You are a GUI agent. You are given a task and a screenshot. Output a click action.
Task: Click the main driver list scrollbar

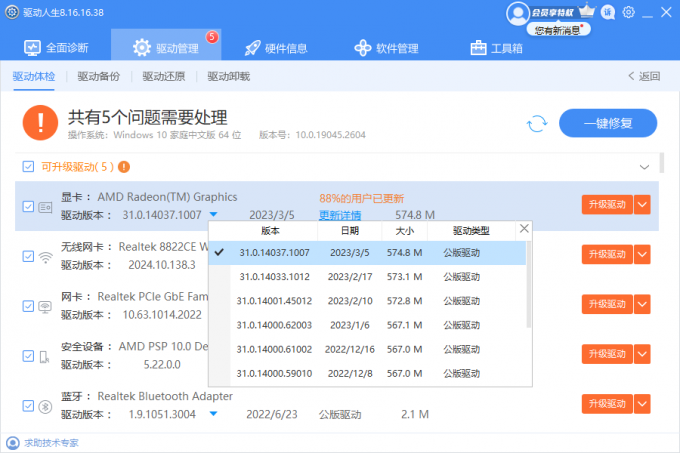pyautogui.click(x=661, y=163)
